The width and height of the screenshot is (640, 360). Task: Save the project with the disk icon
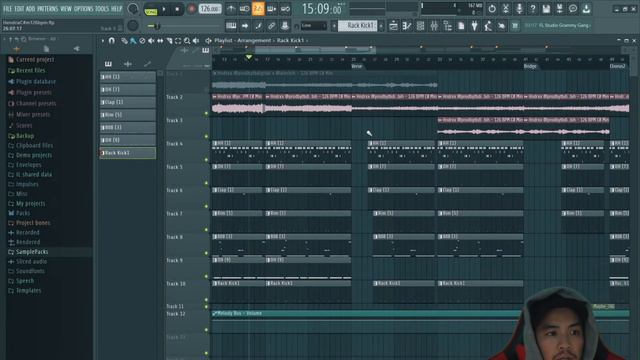tap(546, 9)
